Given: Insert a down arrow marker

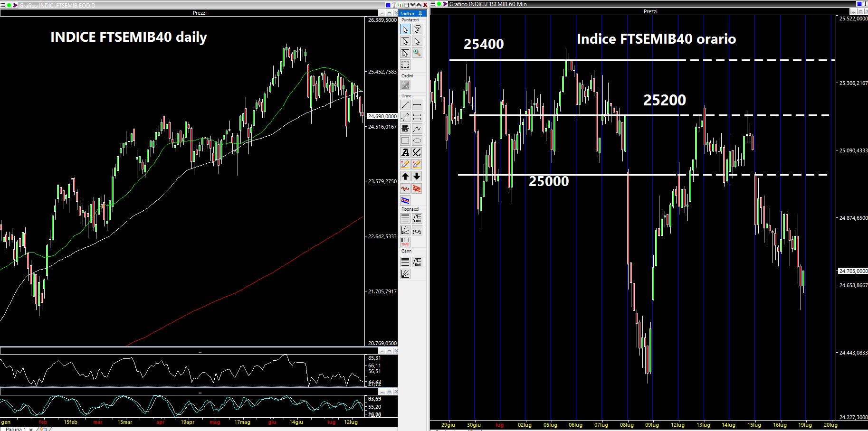Looking at the screenshot, I should [417, 176].
